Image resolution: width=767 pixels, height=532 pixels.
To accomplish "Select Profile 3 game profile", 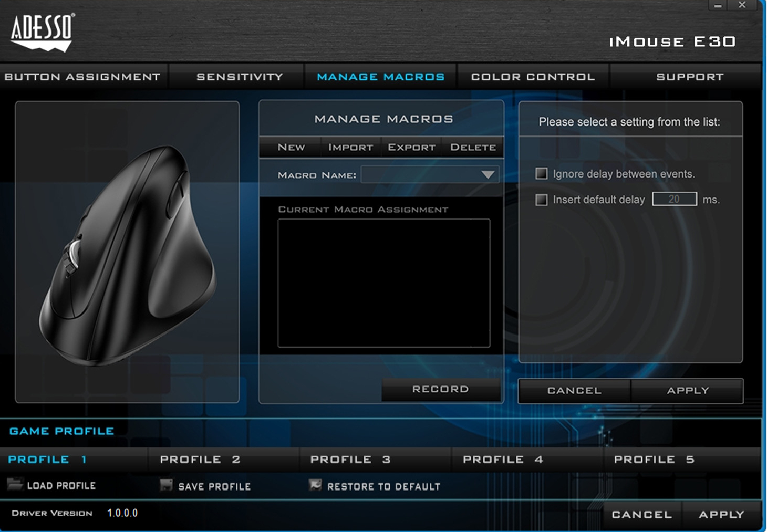I will (x=350, y=460).
